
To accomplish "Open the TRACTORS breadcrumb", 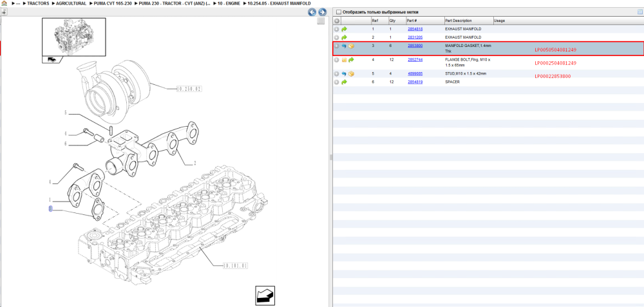I will pyautogui.click(x=38, y=3).
